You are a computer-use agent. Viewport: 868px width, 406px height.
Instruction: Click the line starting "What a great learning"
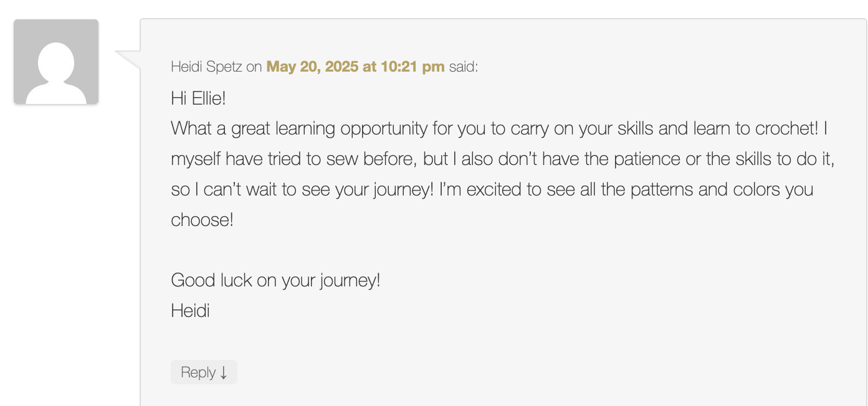499,128
